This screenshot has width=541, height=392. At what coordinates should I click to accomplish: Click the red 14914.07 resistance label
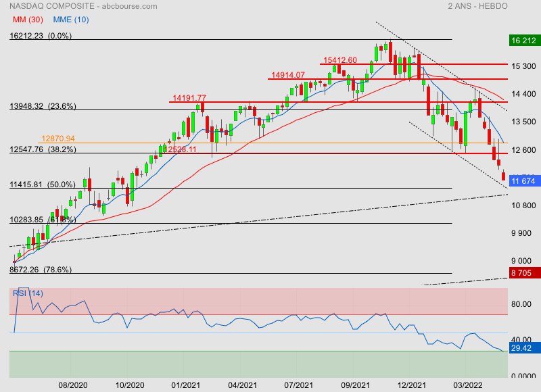(288, 75)
